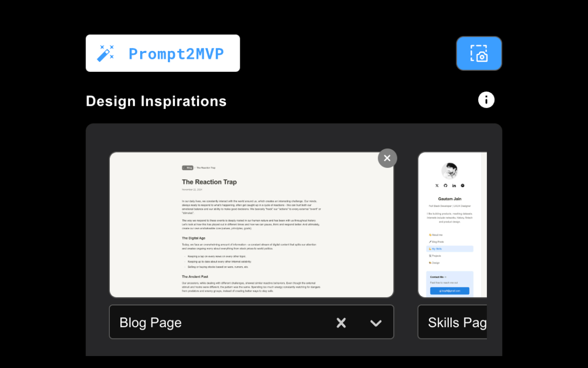Click the screenshot capture button
588x368 pixels.
[x=479, y=53]
